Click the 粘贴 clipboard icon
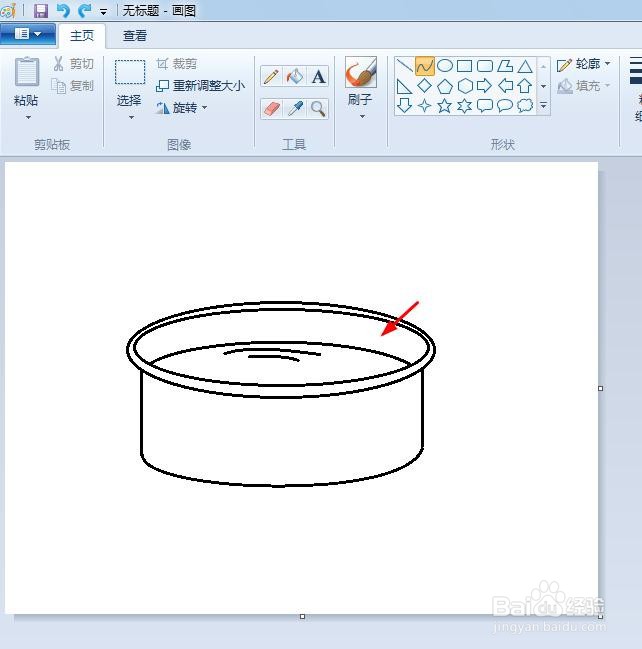 (27, 72)
